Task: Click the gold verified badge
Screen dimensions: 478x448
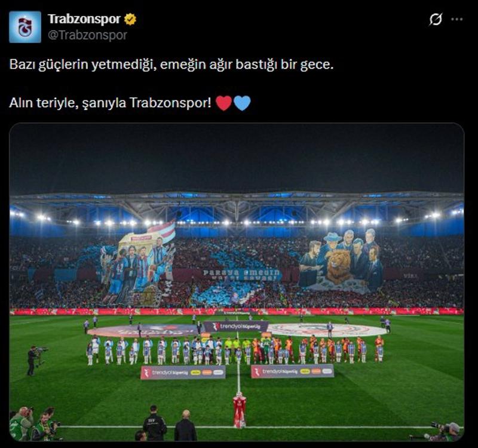Action: pos(130,19)
